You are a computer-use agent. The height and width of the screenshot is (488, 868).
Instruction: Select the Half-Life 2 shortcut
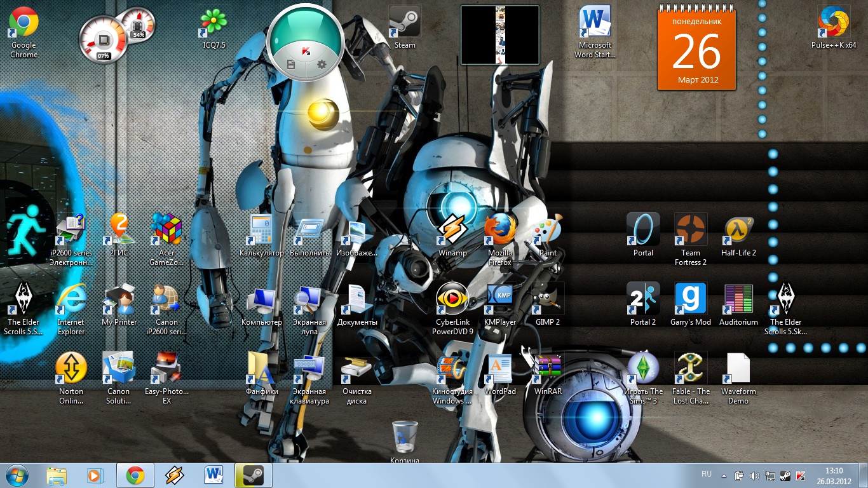[738, 236]
